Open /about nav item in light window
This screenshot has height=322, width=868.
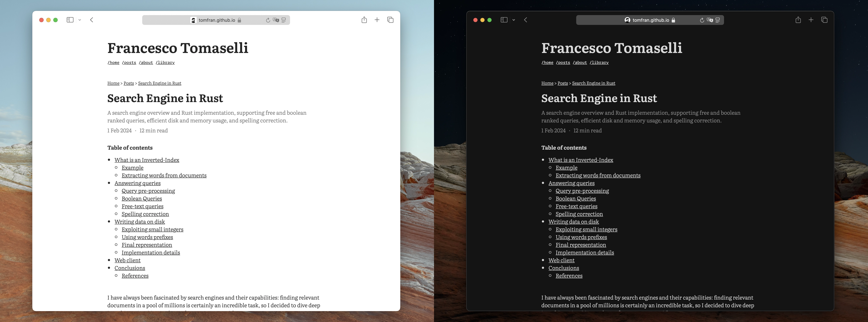(x=146, y=63)
